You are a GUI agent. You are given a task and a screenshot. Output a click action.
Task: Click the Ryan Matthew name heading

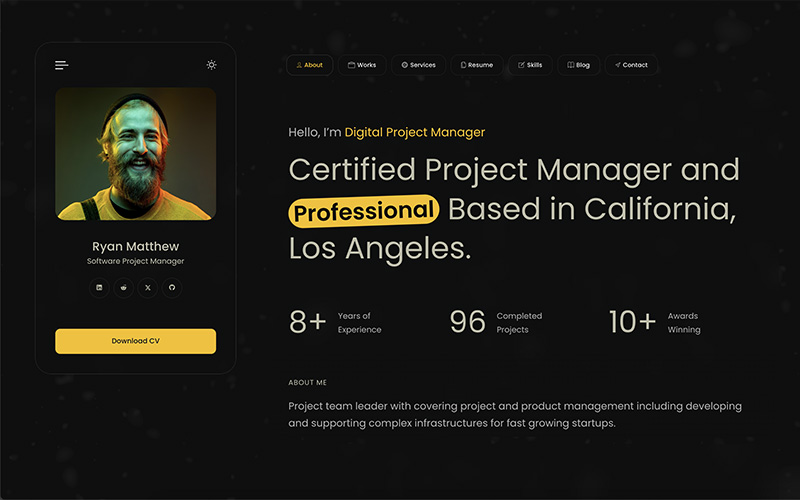pyautogui.click(x=135, y=246)
